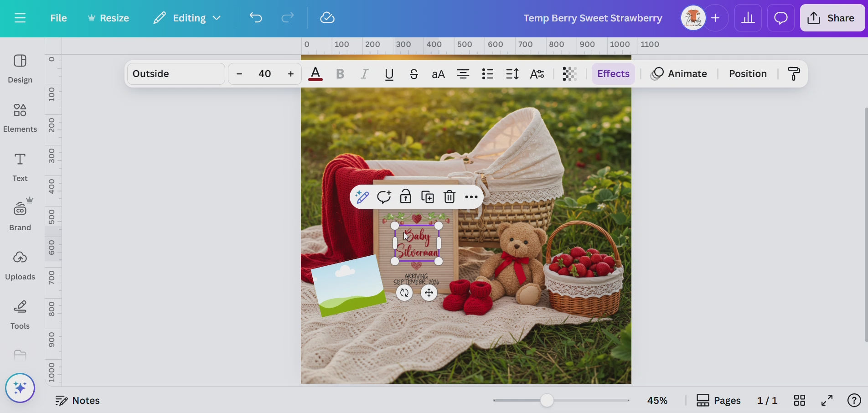Edit the font size value 40
Screen dimensions: 868x413
pos(265,74)
